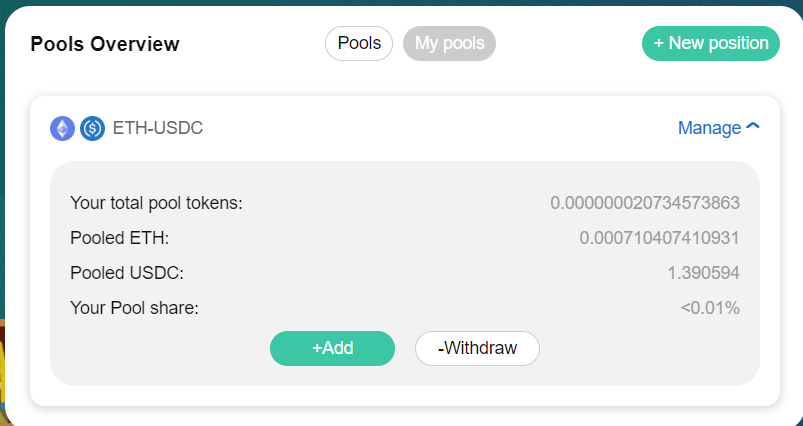This screenshot has width=803, height=426.
Task: Click the USDC coin icon
Action: [x=93, y=128]
